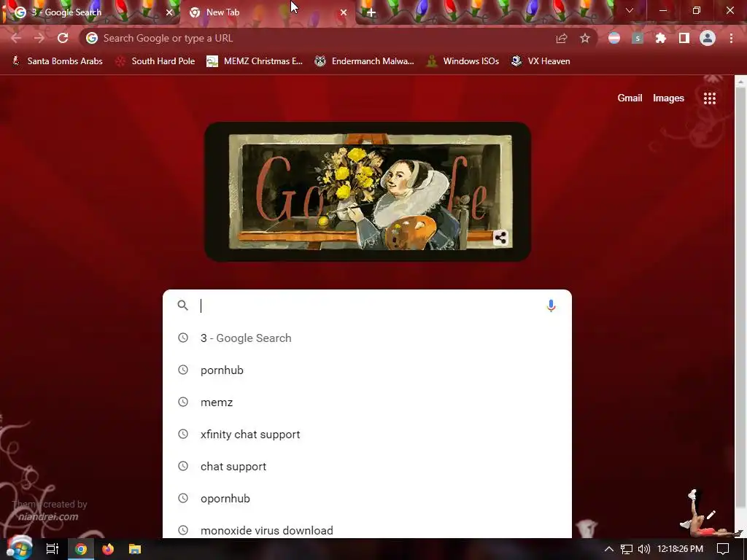The image size is (747, 560).
Task: Open the Endermanch Malwa... bookmark
Action: click(x=365, y=61)
